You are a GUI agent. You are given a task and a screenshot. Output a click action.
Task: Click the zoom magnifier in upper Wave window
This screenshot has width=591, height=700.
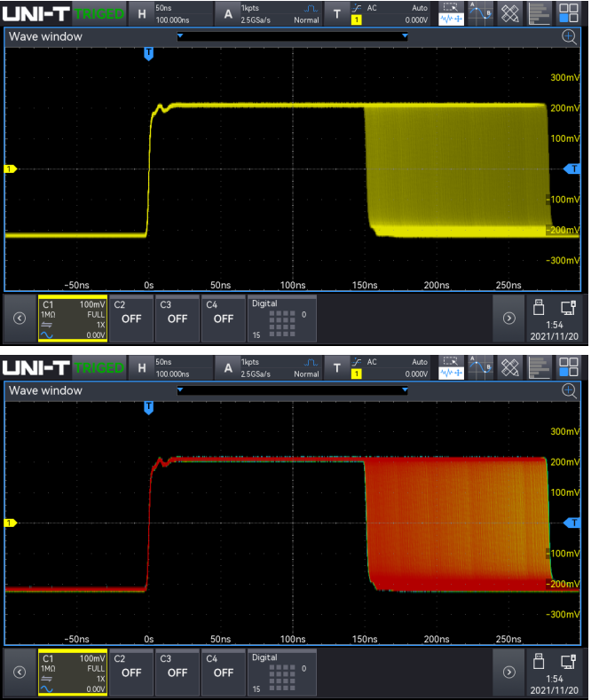[570, 36]
